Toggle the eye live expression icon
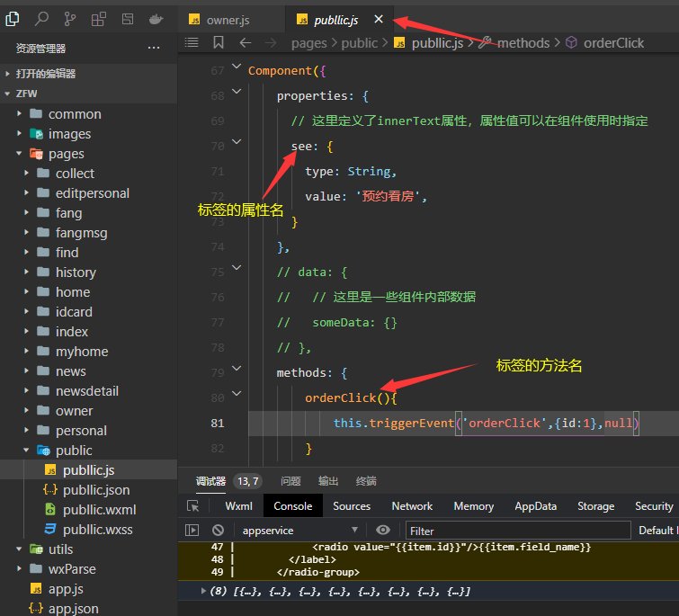 click(383, 531)
